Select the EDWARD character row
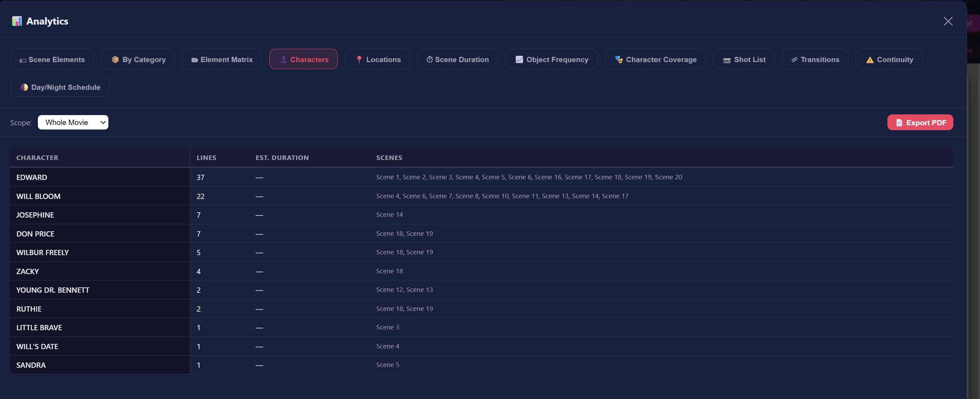The image size is (980, 399). [482, 177]
